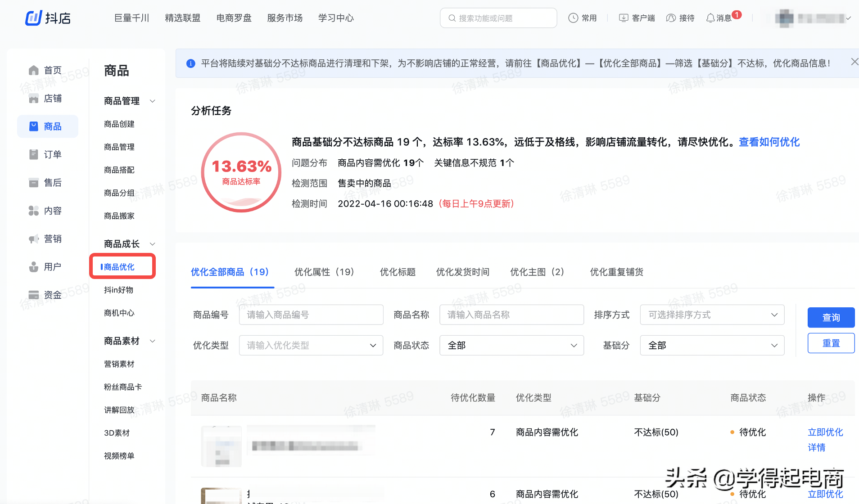
Task: Go to 商品分组 submenu
Action: click(119, 193)
